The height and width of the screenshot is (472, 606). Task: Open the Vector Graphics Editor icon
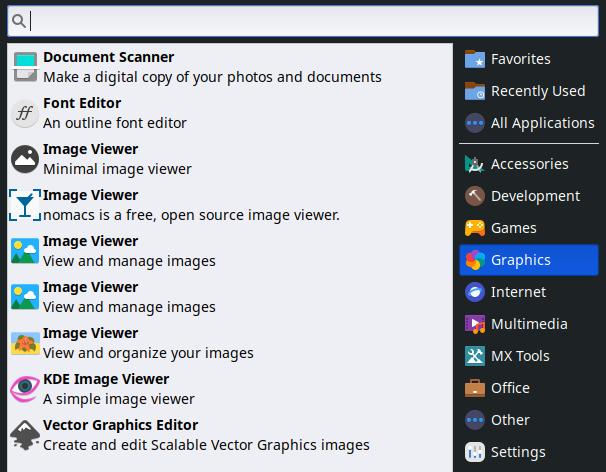tap(25, 435)
